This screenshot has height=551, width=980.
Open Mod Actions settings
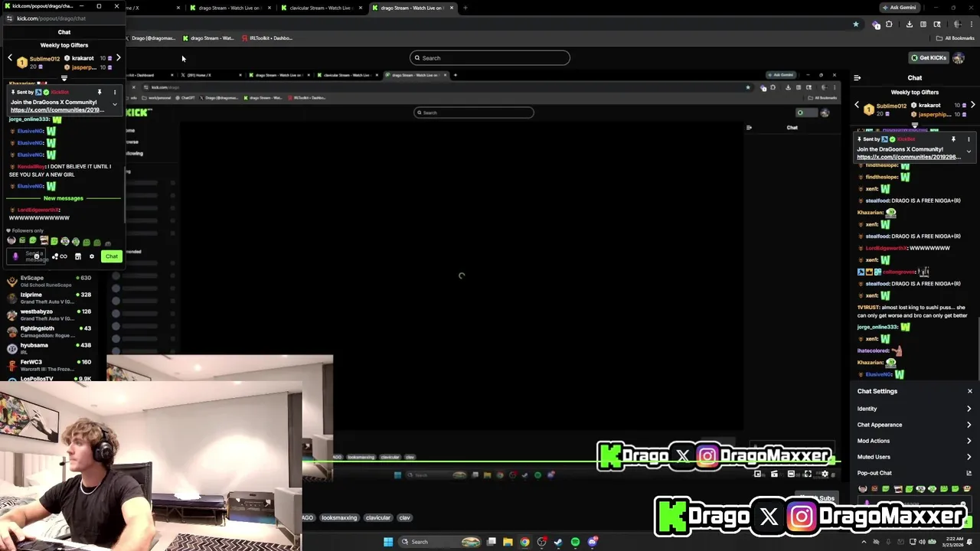click(914, 441)
